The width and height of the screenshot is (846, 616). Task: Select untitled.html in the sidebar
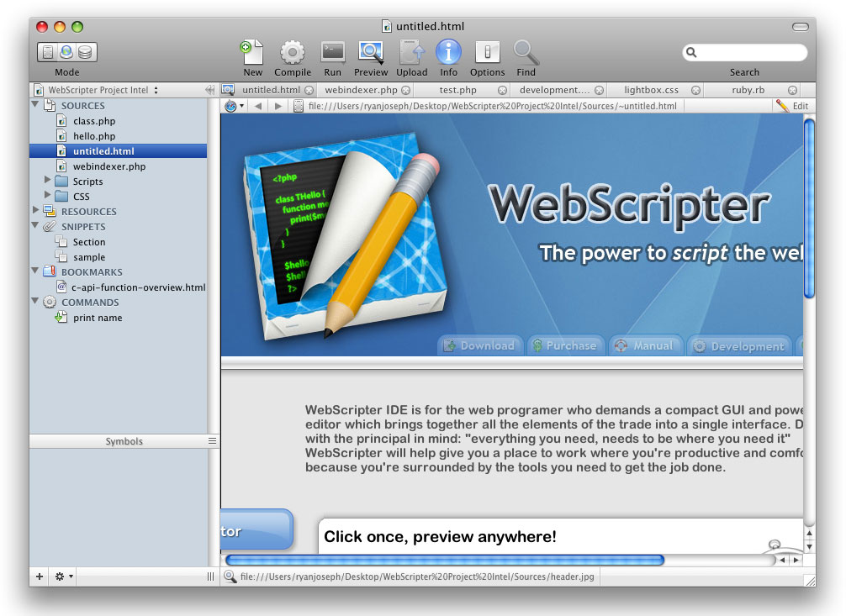pyautogui.click(x=119, y=151)
